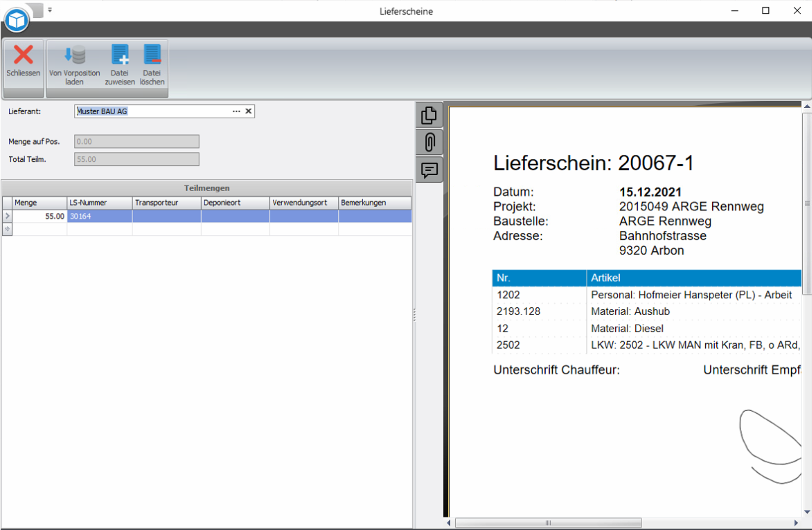The width and height of the screenshot is (812, 530).
Task: Click preview vertical scrollbar down arrow
Action: coord(807,512)
